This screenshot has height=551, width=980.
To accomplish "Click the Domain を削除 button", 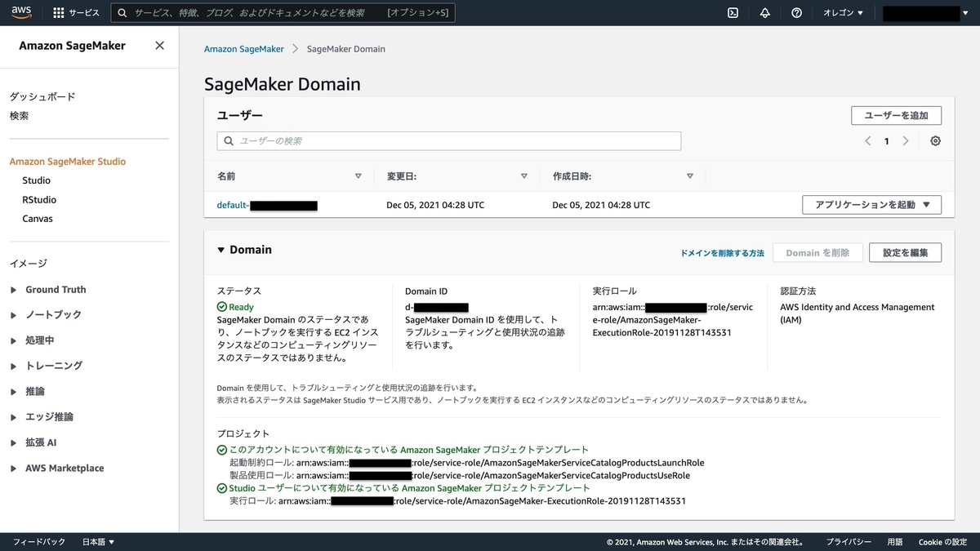I will pyautogui.click(x=817, y=252).
